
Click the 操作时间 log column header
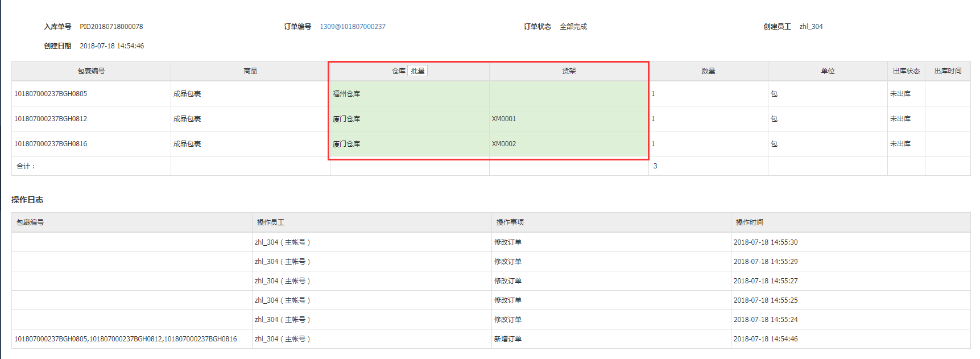[x=749, y=222]
